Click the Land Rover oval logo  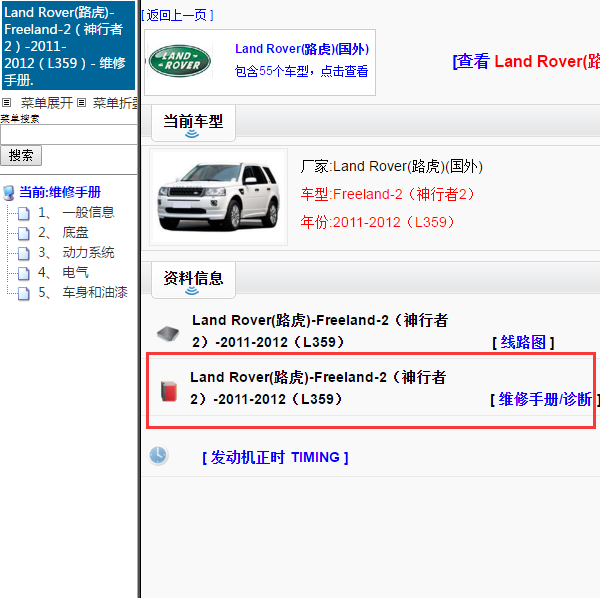179,61
